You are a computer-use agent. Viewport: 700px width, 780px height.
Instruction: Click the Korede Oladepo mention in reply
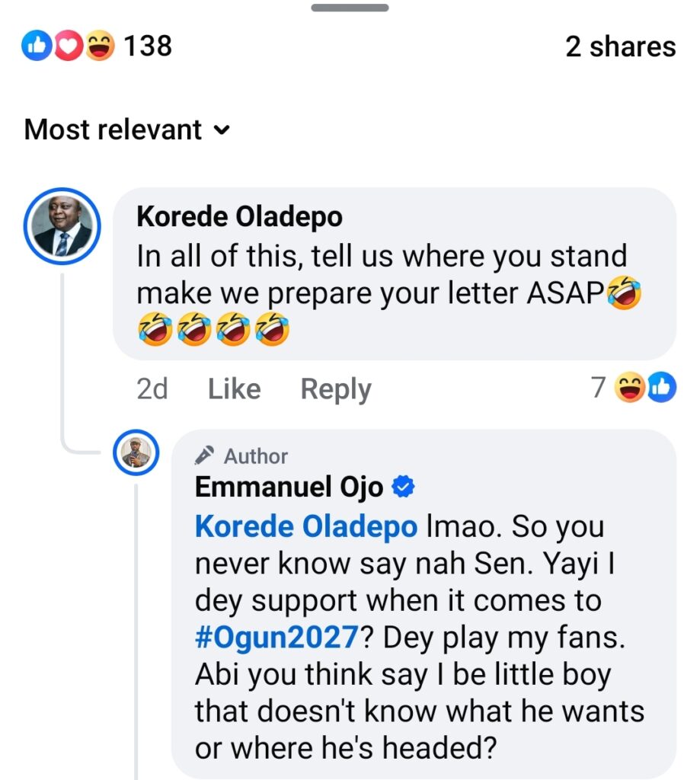[305, 526]
